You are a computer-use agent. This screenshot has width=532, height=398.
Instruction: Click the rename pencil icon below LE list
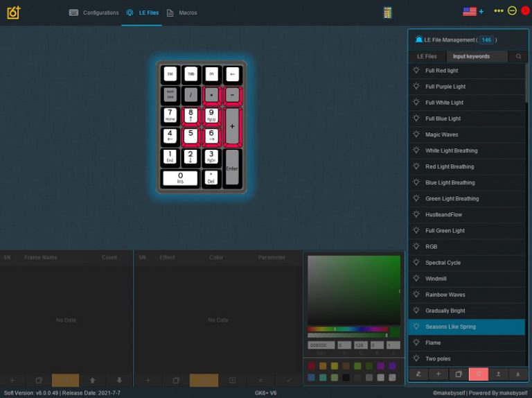click(x=418, y=374)
